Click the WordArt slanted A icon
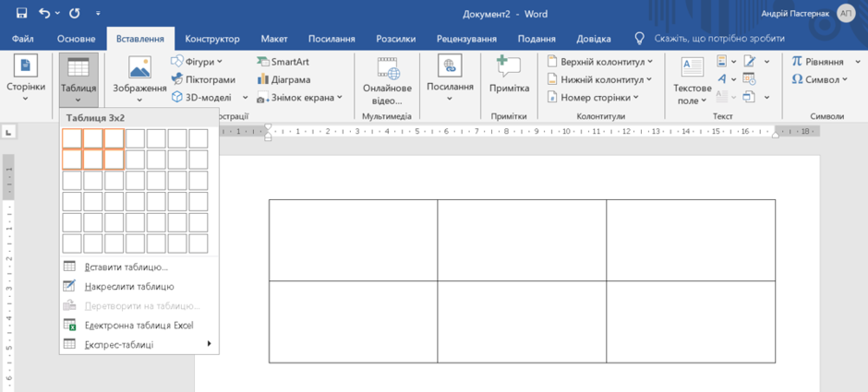The height and width of the screenshot is (392, 868). click(x=722, y=79)
